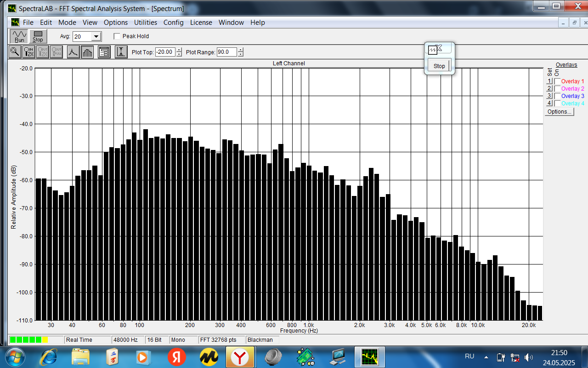Click the green money app taskbar icon
The height and width of the screenshot is (368, 588).
[x=305, y=357]
